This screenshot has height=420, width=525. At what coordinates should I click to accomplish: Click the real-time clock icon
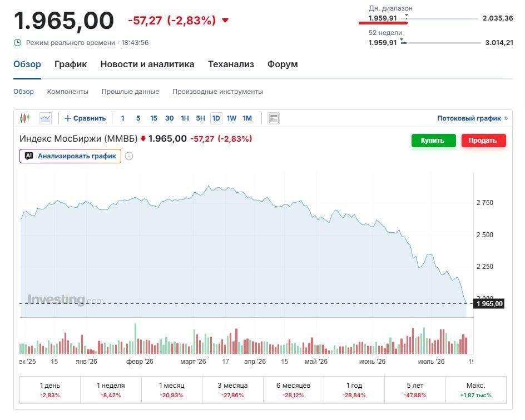click(17, 42)
